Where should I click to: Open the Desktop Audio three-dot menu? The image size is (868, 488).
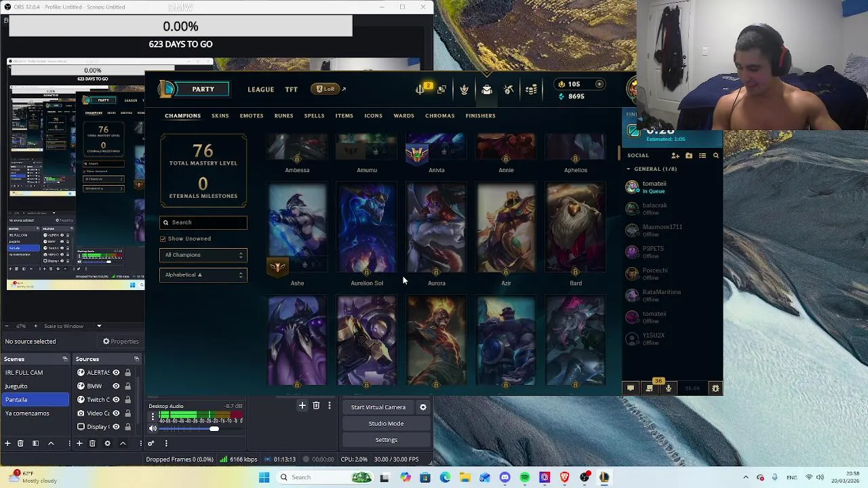pos(153,416)
